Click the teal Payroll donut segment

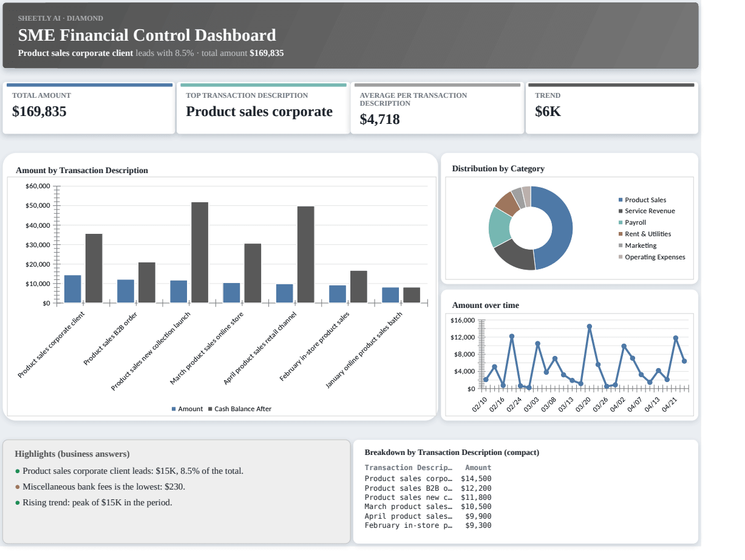[x=500, y=227]
